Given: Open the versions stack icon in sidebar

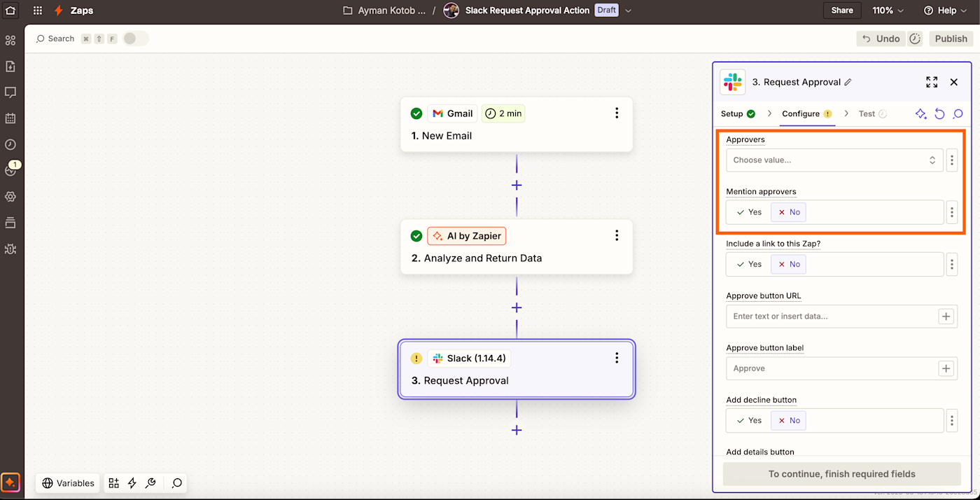Looking at the screenshot, I should pyautogui.click(x=10, y=223).
